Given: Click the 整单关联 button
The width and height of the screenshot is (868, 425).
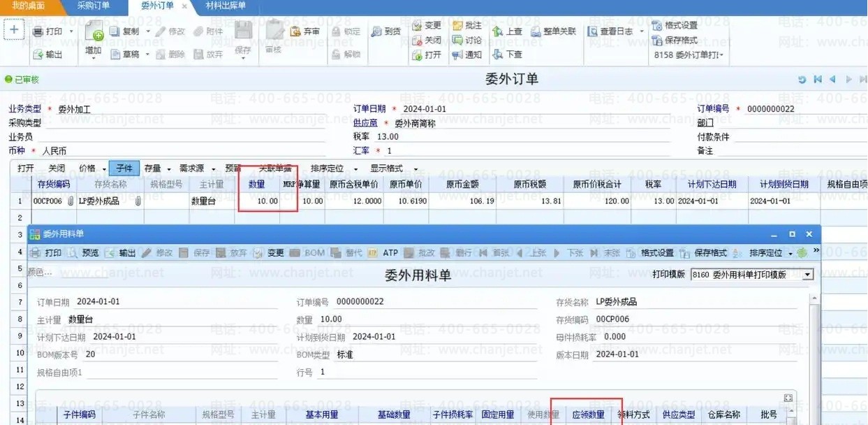Looking at the screenshot, I should pos(553,31).
